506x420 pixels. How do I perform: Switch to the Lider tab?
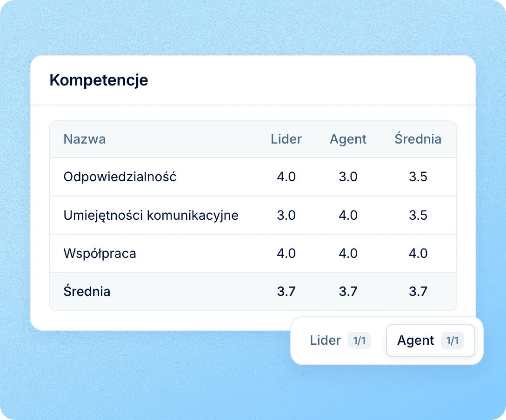(338, 341)
